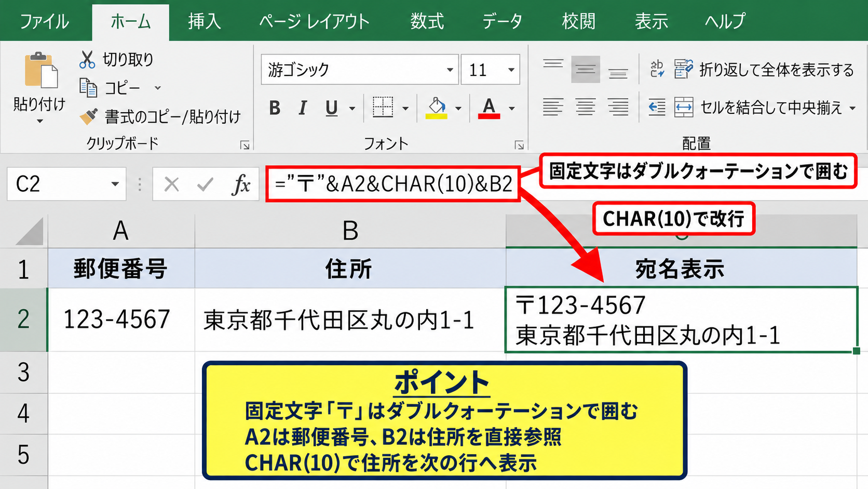
Task: Open the copy options arrow
Action: click(158, 88)
